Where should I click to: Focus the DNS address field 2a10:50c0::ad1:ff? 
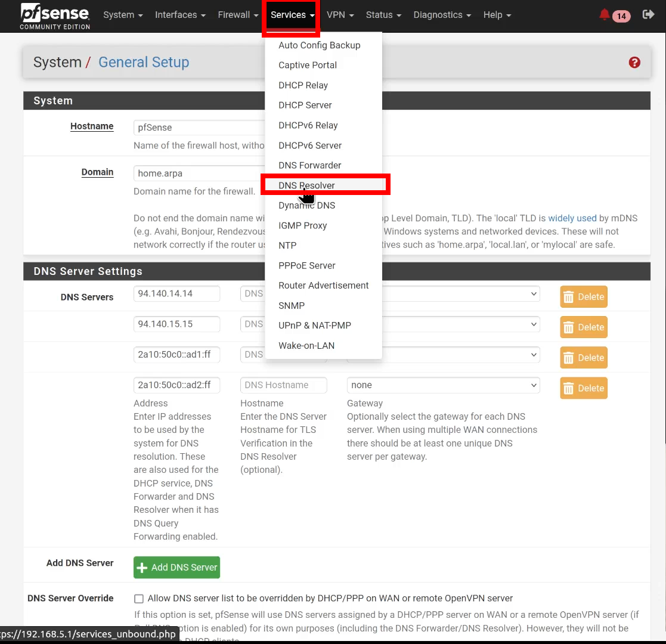[x=176, y=355]
